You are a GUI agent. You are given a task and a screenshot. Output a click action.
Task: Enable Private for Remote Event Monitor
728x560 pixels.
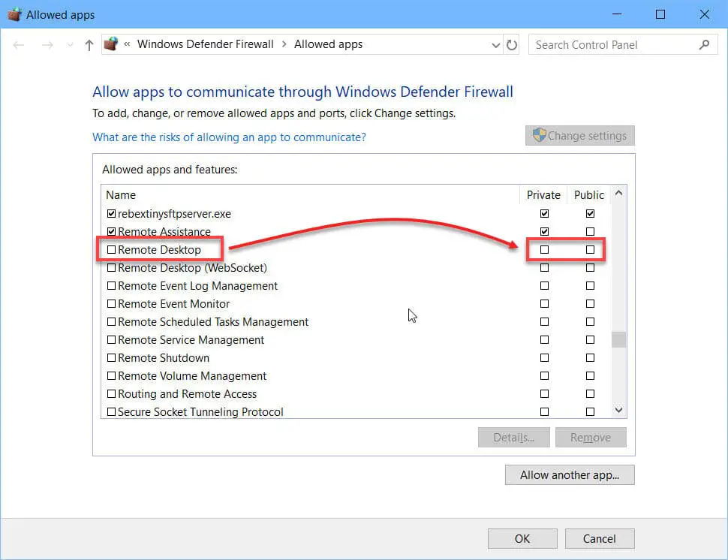[544, 304]
